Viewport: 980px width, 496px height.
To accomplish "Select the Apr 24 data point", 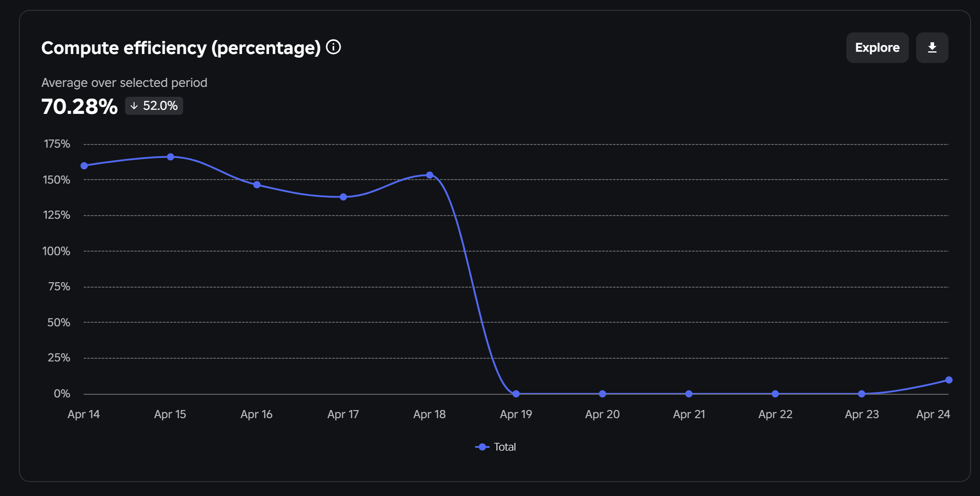I will point(949,380).
